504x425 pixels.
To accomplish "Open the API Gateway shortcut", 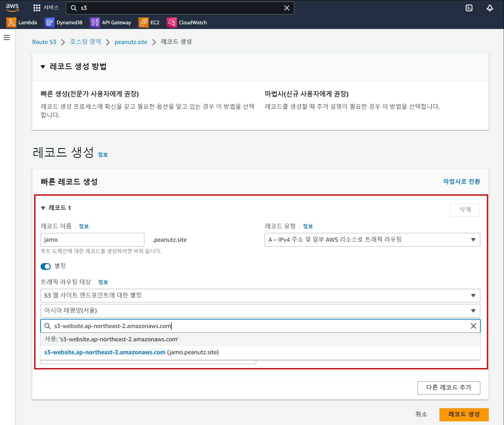I will coord(110,23).
